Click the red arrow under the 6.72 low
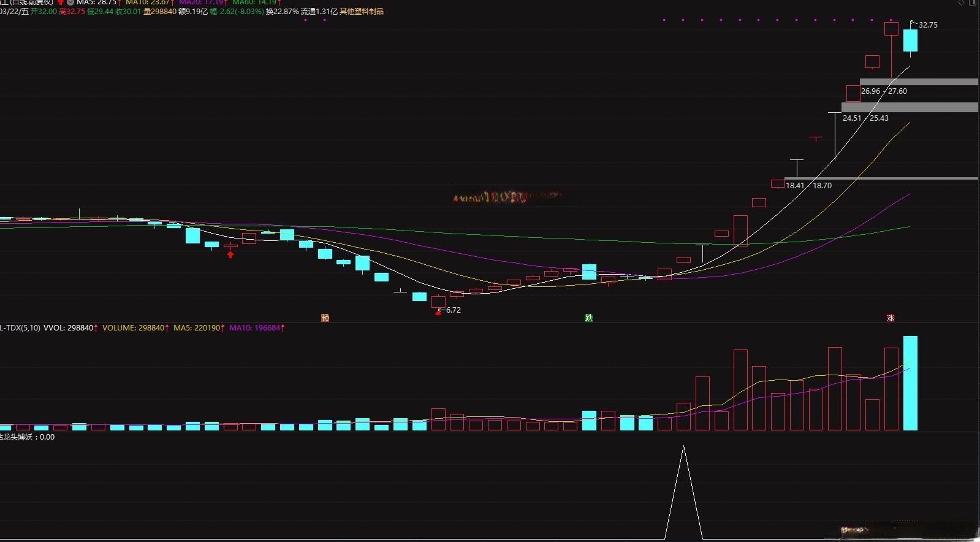The image size is (980, 542). point(438,313)
